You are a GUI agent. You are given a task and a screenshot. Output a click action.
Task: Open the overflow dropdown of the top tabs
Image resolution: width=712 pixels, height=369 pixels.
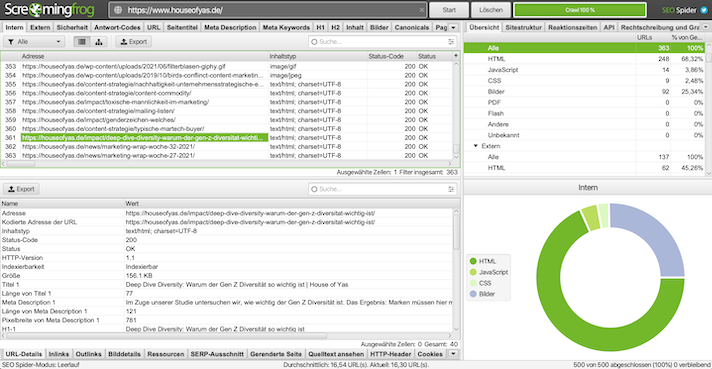click(453, 27)
